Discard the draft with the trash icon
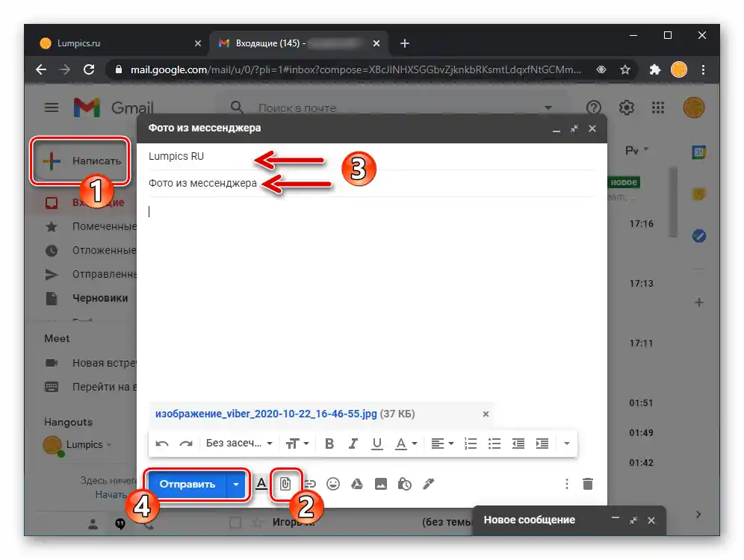Screen dimensions: 744x560 [588, 484]
